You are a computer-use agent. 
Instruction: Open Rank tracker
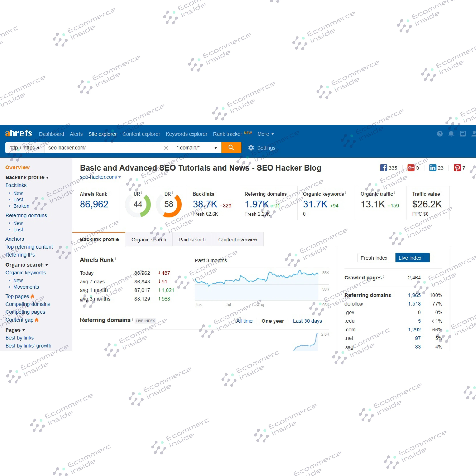coord(227,134)
